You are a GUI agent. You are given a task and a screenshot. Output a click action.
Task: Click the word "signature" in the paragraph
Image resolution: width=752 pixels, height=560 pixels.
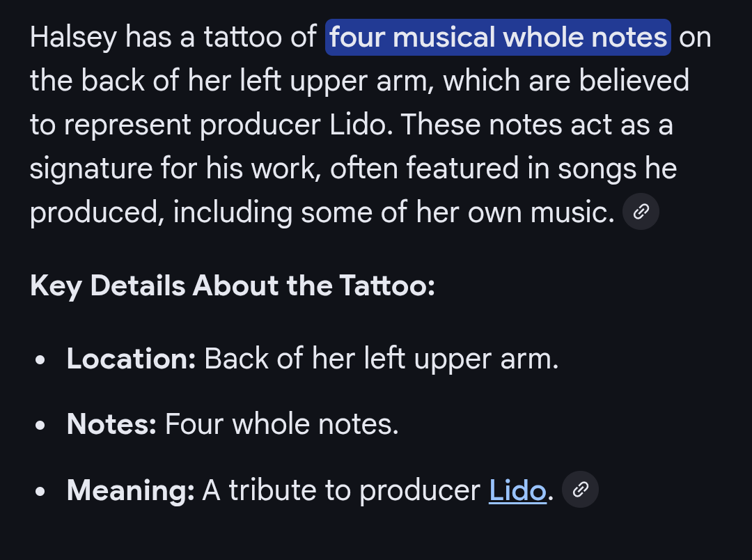(91, 169)
